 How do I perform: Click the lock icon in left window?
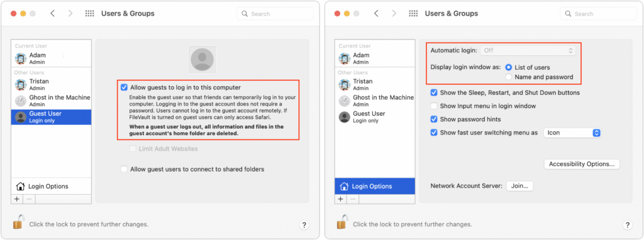coord(18,222)
